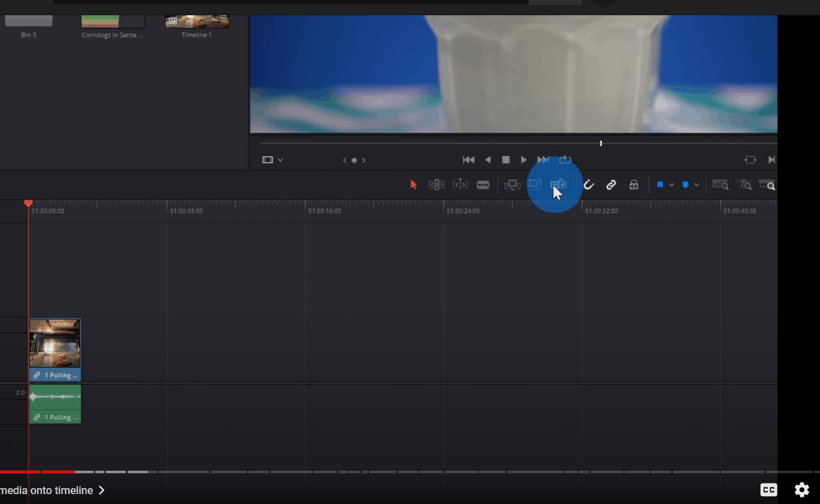The image size is (820, 504).
Task: Click the Overwrite Clip icon
Action: click(535, 185)
